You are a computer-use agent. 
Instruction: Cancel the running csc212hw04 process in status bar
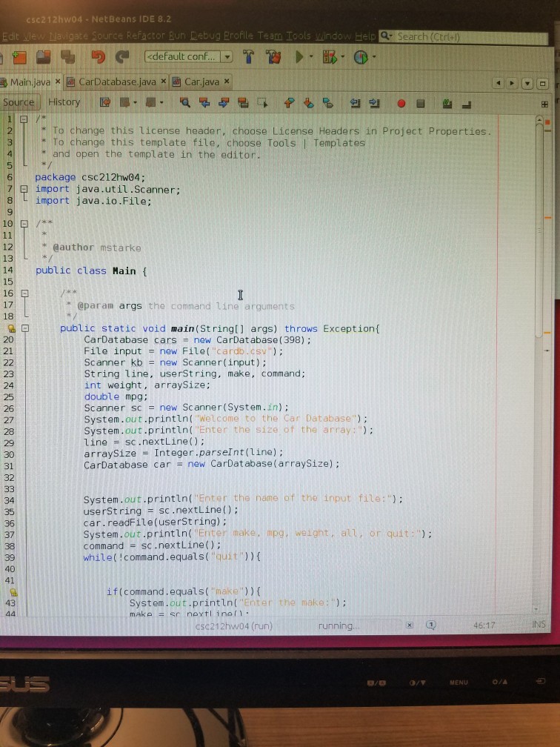(410, 625)
